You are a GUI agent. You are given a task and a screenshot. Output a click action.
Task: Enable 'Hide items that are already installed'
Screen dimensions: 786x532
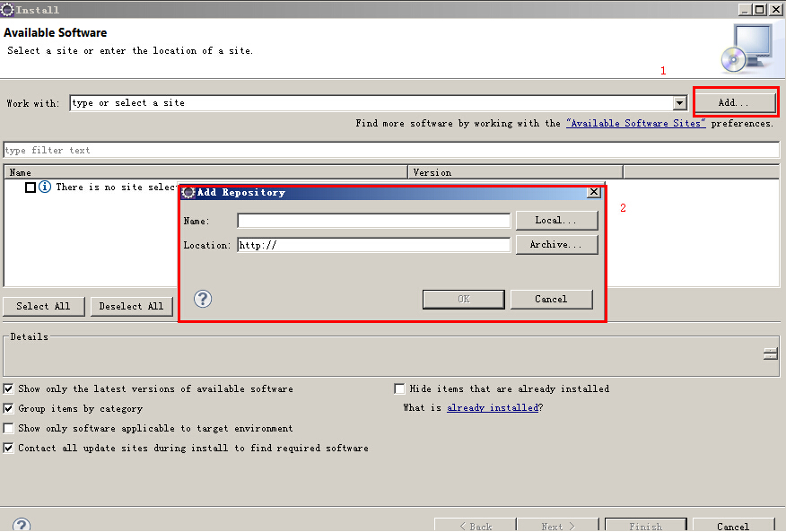pos(400,389)
